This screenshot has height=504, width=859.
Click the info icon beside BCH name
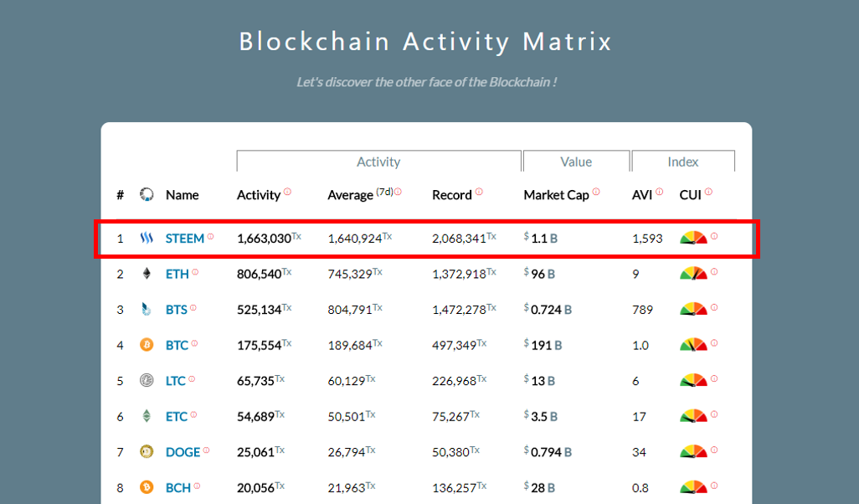[197, 486]
